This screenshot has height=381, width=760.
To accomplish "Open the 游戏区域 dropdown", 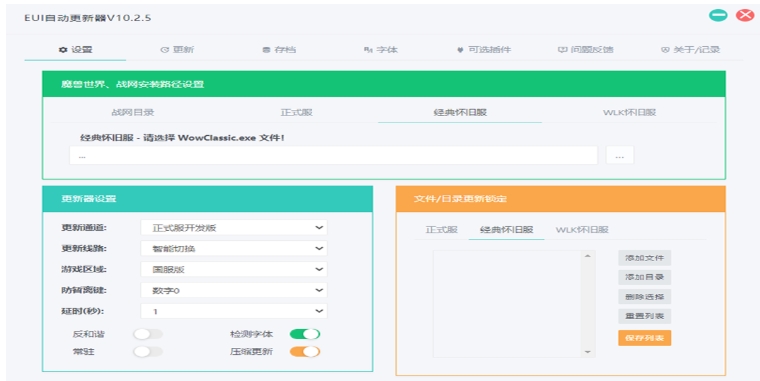I will 234,270.
